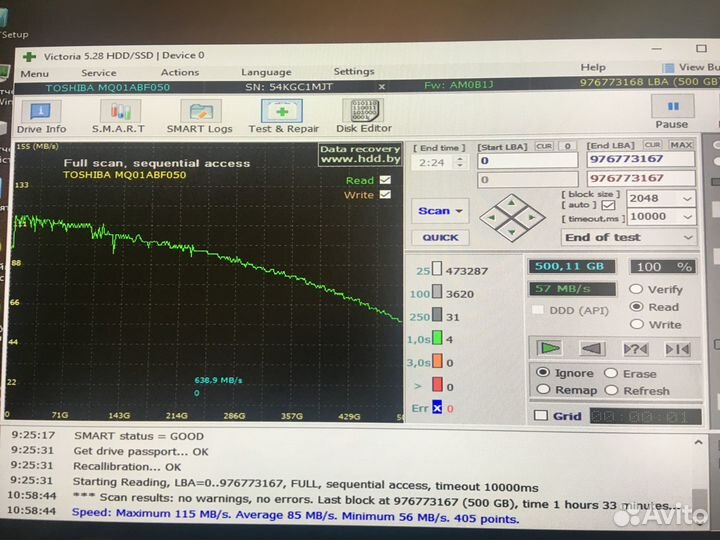Click the reverse-direction scan arrow button
The width and height of the screenshot is (720, 540).
click(x=592, y=348)
